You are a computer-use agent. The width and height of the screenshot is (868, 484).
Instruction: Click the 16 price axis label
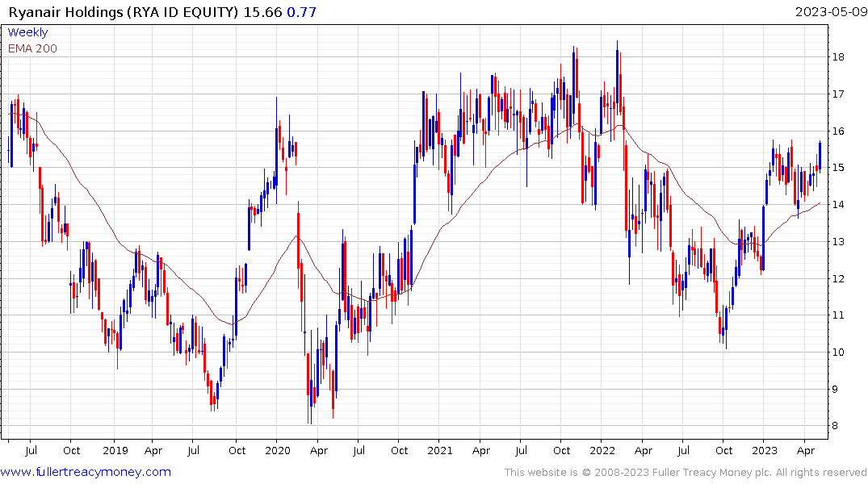(x=838, y=131)
